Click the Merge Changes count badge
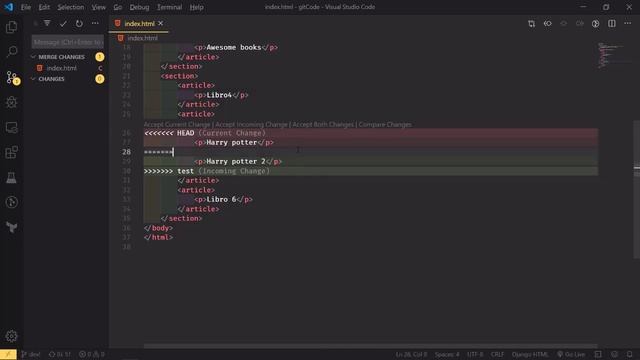 (x=100, y=57)
